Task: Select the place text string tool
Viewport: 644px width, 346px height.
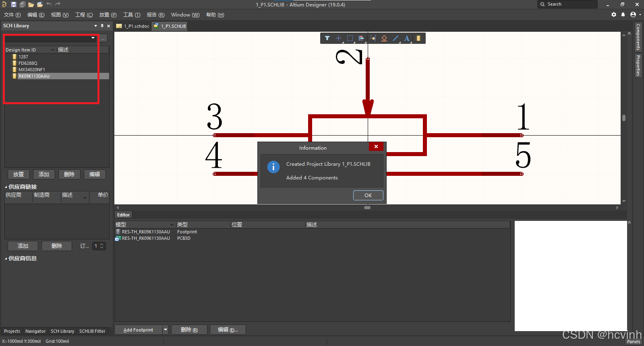Action: [407, 38]
